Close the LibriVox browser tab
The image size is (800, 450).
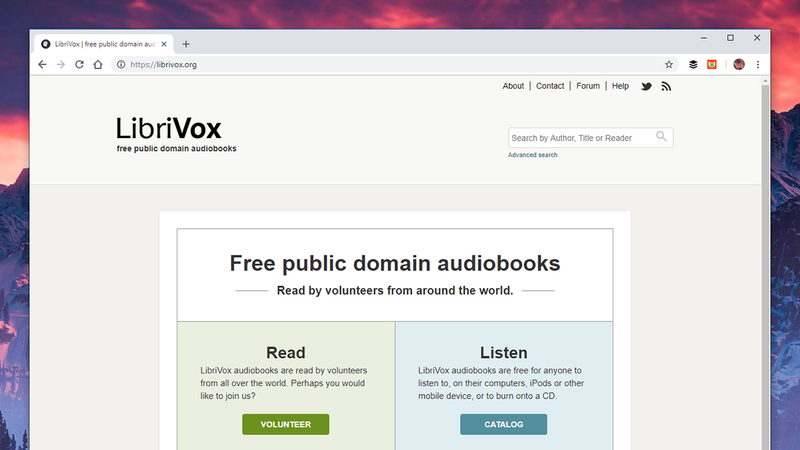point(164,44)
